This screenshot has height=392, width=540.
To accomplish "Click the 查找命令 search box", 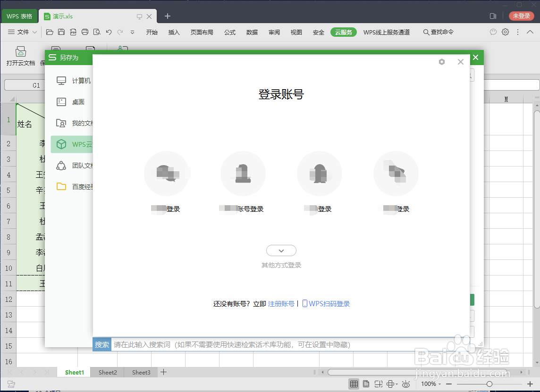I will tap(439, 32).
